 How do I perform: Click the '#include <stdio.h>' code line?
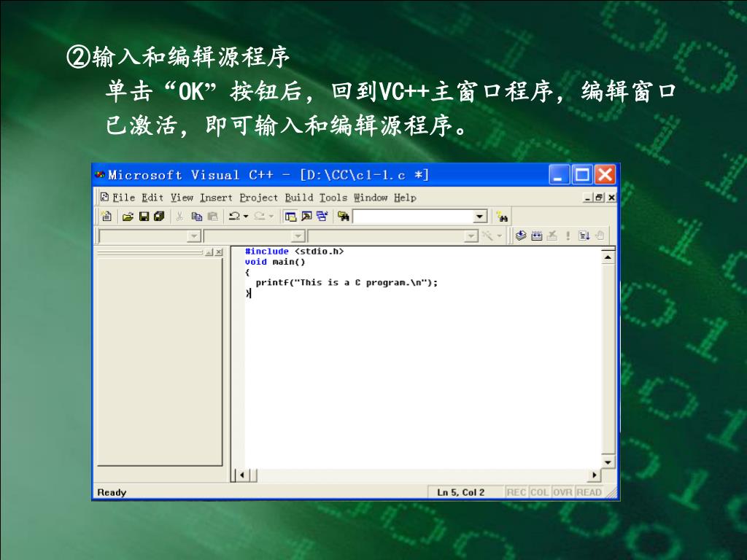click(294, 251)
